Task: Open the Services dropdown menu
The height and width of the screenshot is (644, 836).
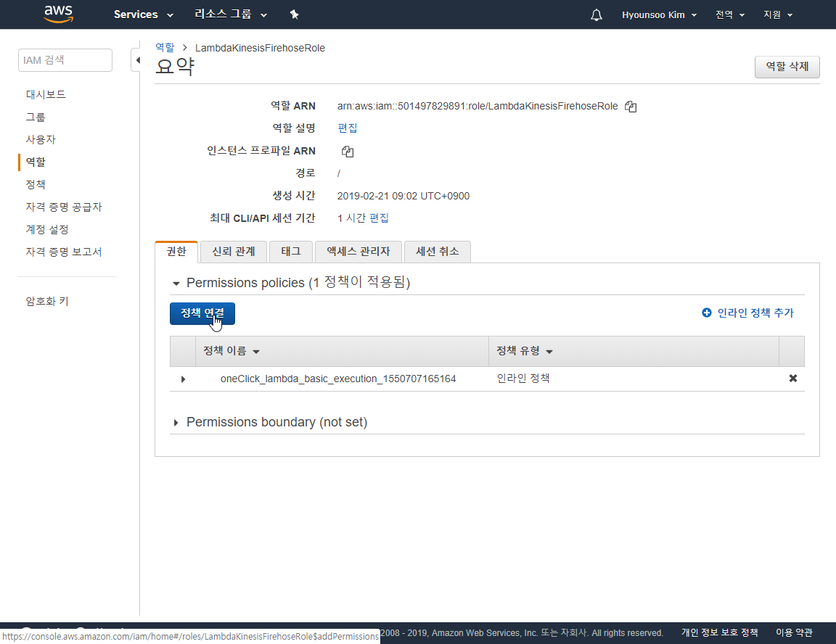Action: click(x=144, y=15)
